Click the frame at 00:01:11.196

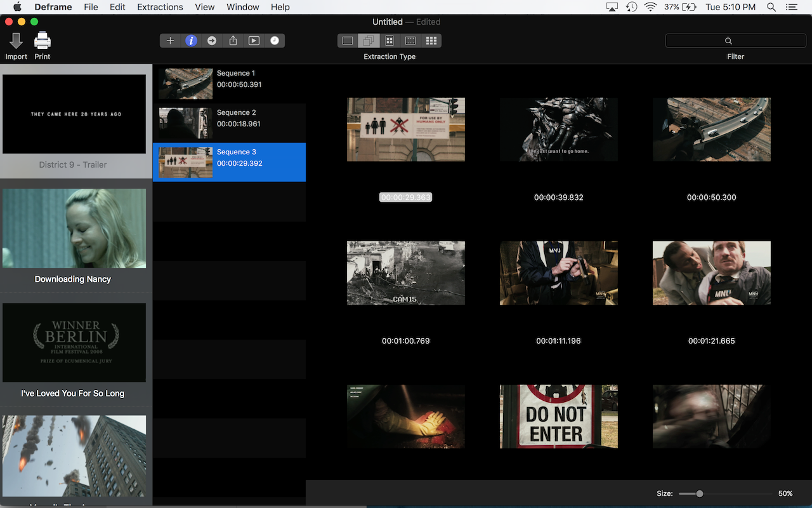(x=559, y=273)
